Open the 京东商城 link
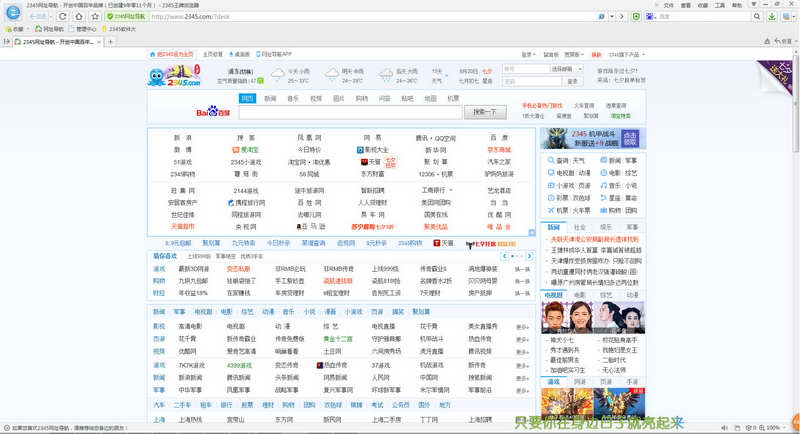The image size is (800, 434). click(498, 150)
